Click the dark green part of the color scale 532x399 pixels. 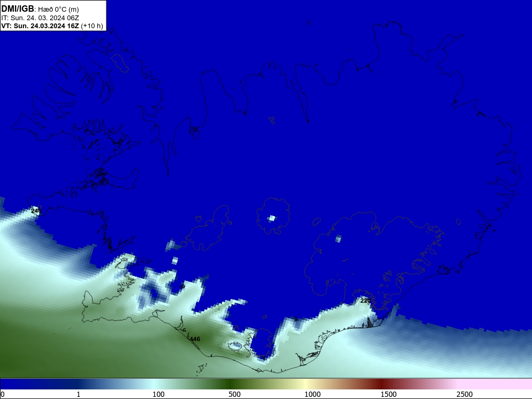[231, 384]
